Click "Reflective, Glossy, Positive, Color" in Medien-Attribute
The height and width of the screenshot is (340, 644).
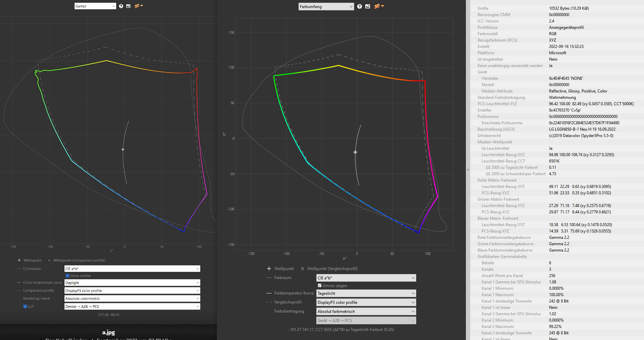tap(578, 91)
